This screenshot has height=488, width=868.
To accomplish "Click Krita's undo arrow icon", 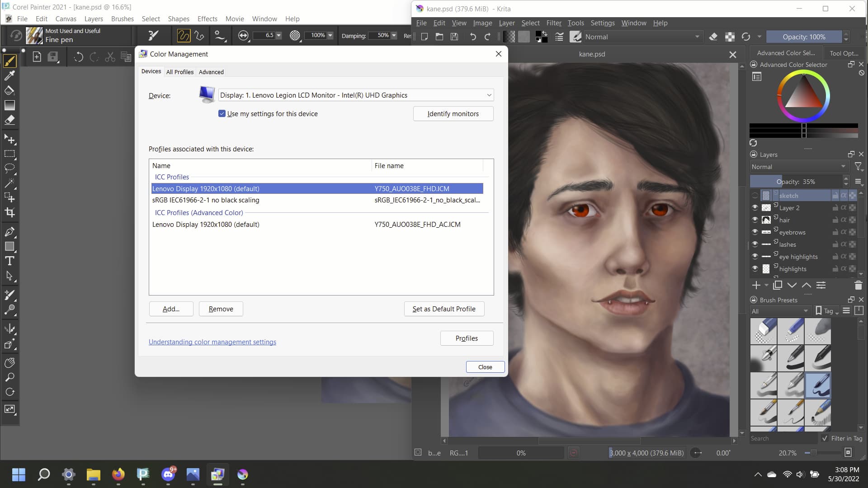I will (x=473, y=37).
